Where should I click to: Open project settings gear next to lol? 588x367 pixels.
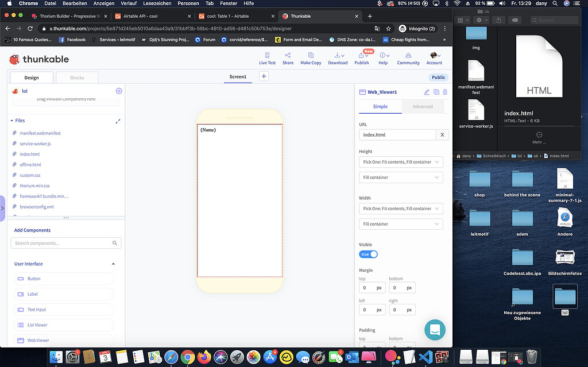coord(119,91)
